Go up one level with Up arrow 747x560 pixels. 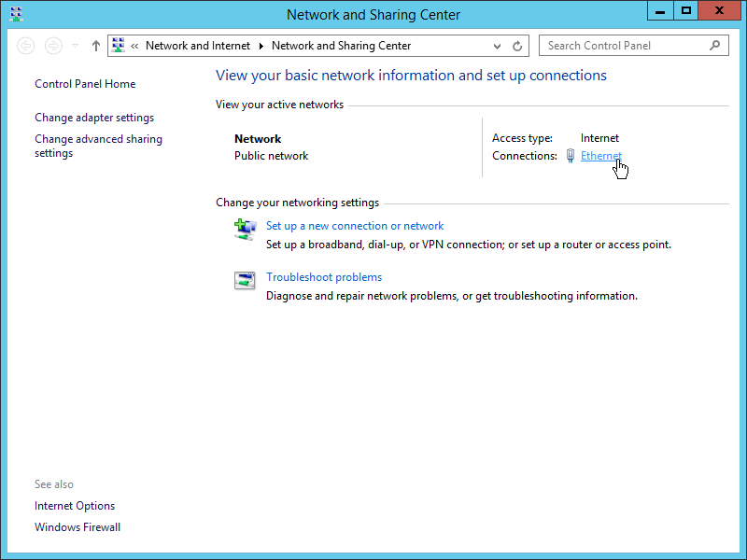tap(96, 46)
